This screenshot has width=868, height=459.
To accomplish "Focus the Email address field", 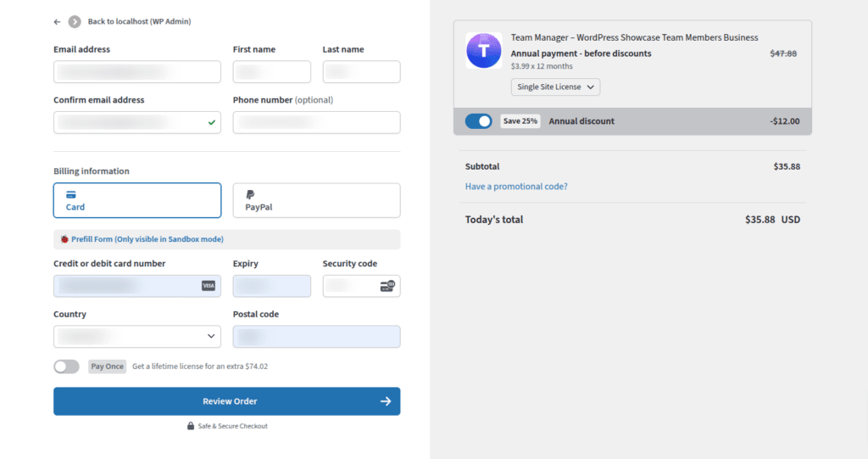I will [137, 72].
